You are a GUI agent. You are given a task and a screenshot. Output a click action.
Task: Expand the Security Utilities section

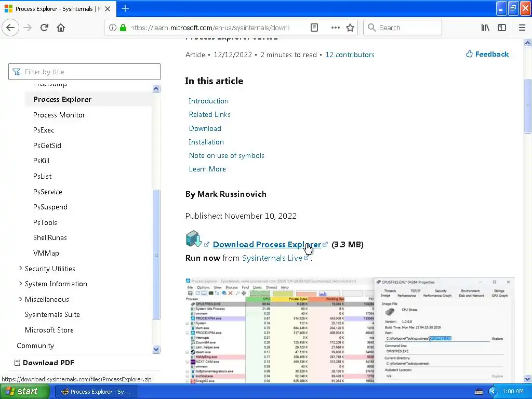tap(21, 269)
